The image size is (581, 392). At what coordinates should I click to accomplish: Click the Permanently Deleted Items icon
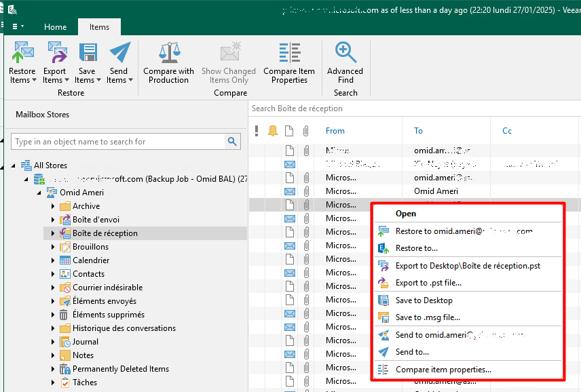tap(65, 369)
